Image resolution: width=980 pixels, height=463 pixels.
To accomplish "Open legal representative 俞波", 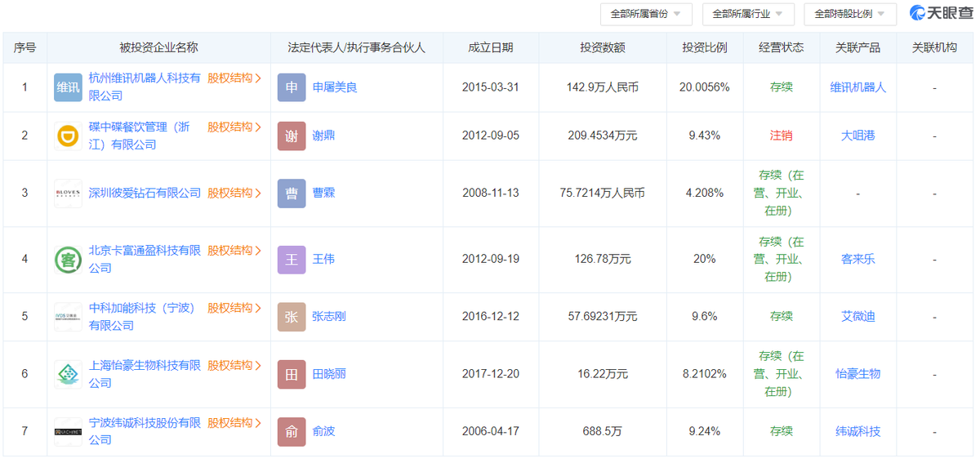I will coord(323,431).
